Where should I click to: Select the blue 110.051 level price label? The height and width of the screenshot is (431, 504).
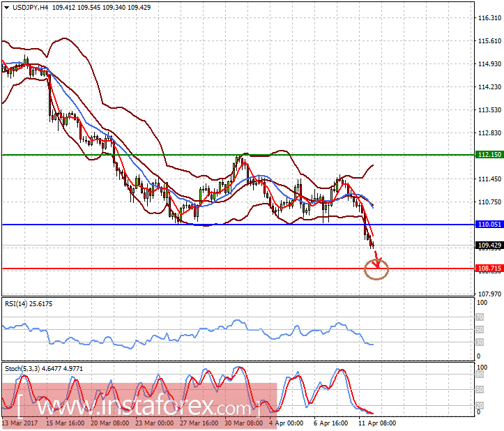point(489,225)
